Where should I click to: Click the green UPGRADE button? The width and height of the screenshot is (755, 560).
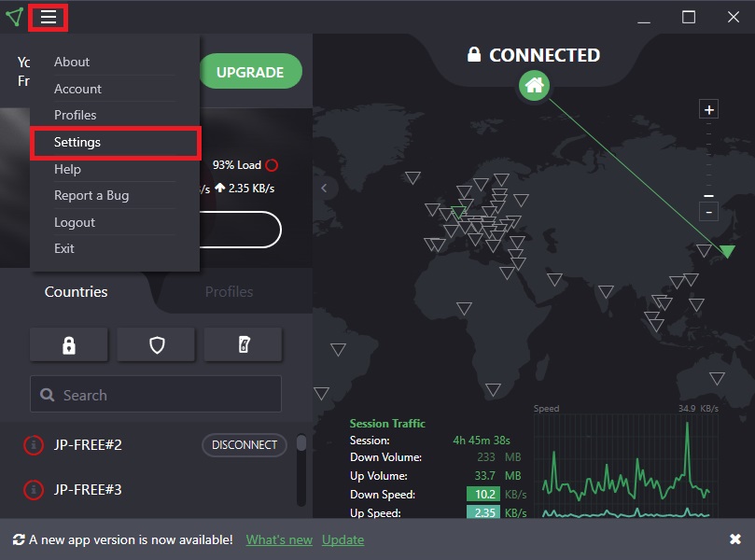[250, 72]
